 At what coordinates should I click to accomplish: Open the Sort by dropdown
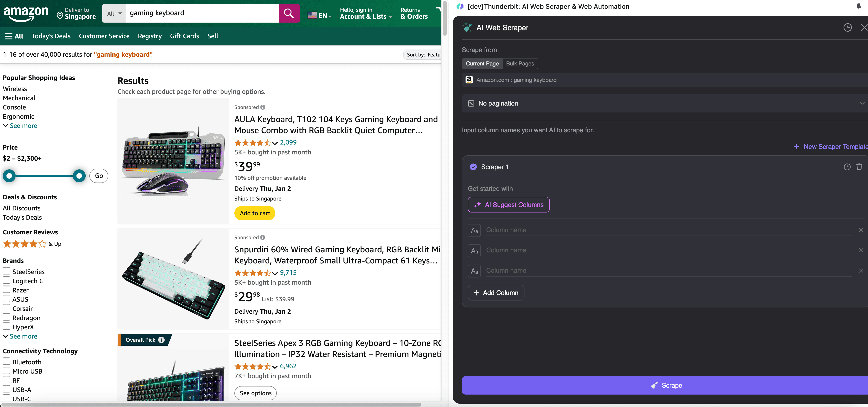[x=423, y=55]
